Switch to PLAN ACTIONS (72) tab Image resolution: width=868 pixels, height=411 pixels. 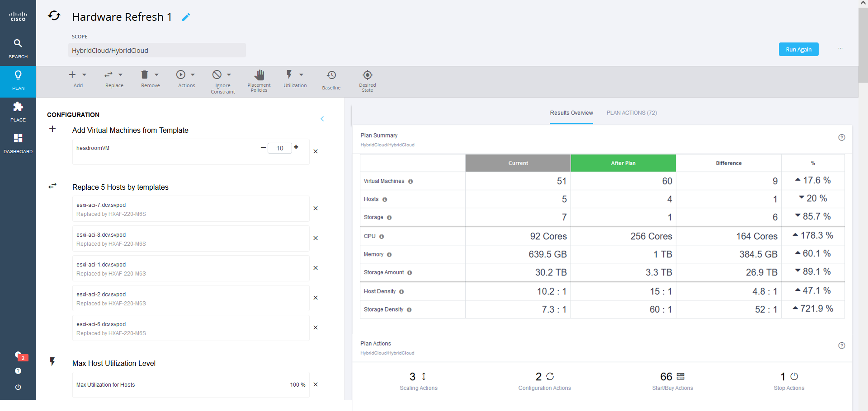click(631, 113)
